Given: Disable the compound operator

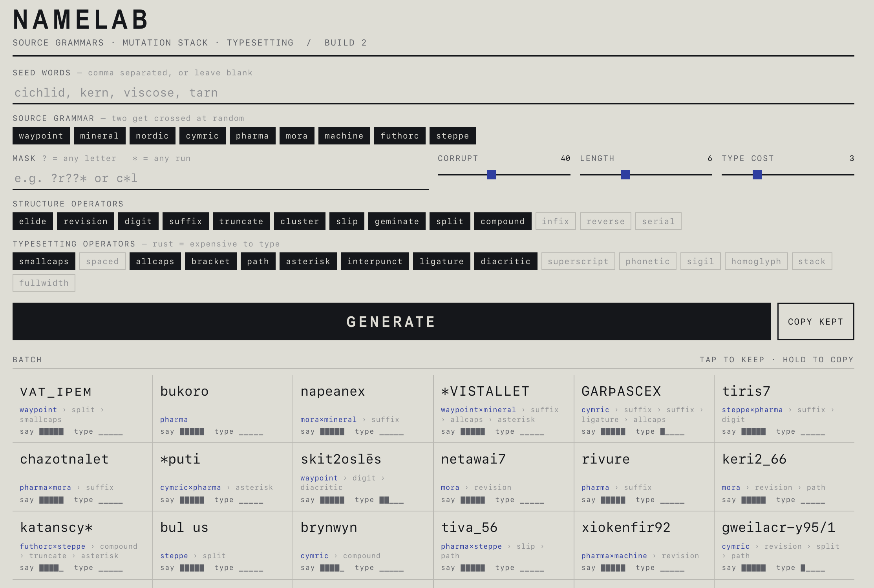Looking at the screenshot, I should click(x=503, y=221).
